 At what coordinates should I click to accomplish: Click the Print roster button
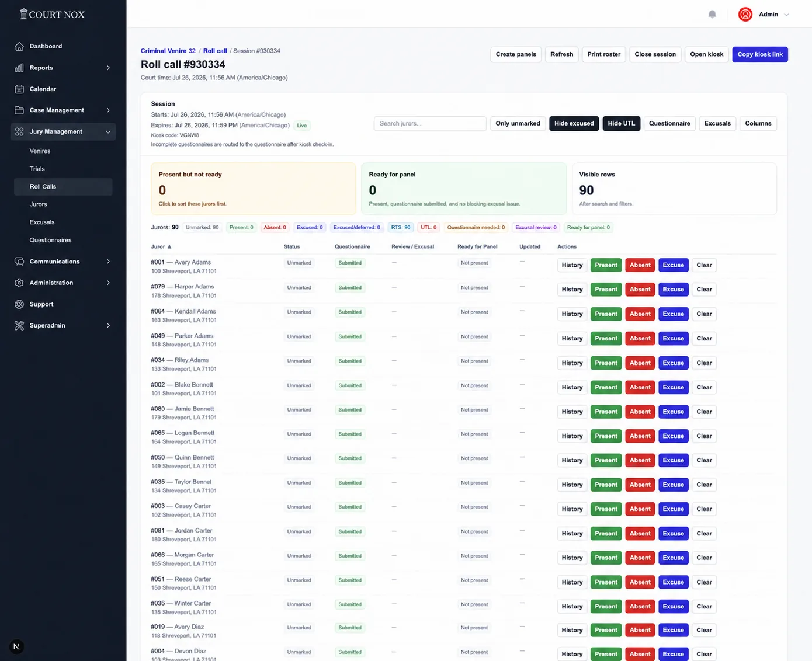click(603, 54)
